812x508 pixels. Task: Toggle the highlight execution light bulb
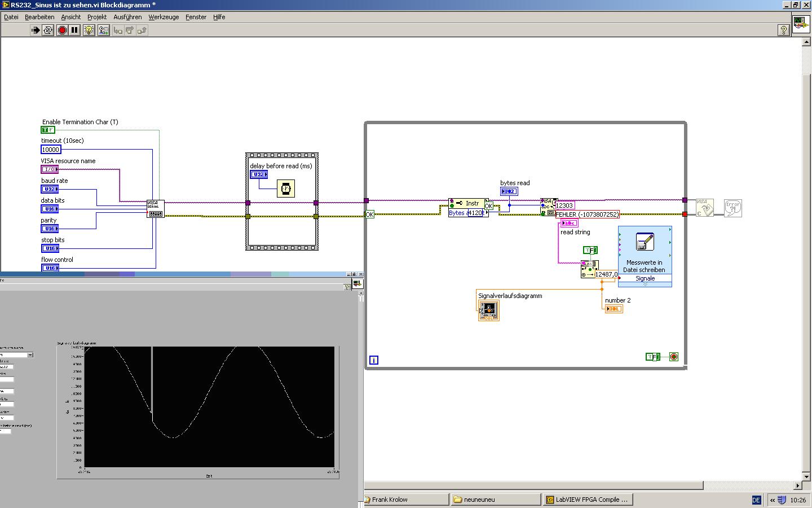89,30
